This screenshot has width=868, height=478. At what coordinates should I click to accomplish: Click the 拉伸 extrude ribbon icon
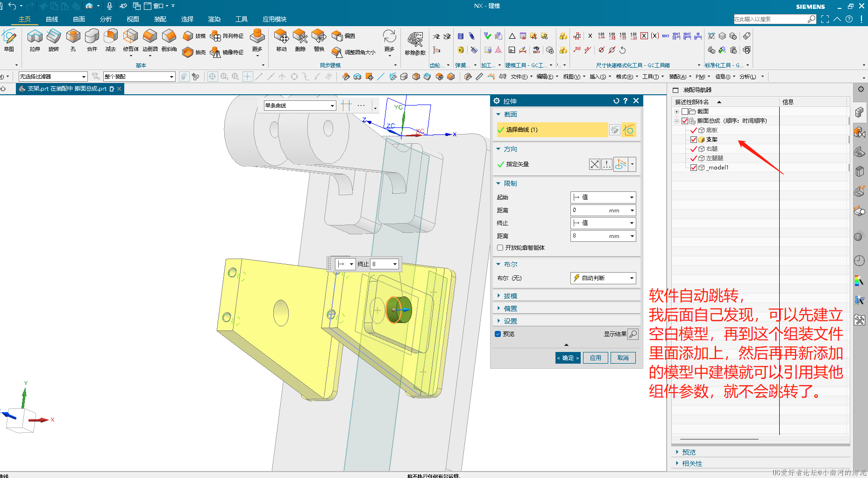pyautogui.click(x=35, y=40)
